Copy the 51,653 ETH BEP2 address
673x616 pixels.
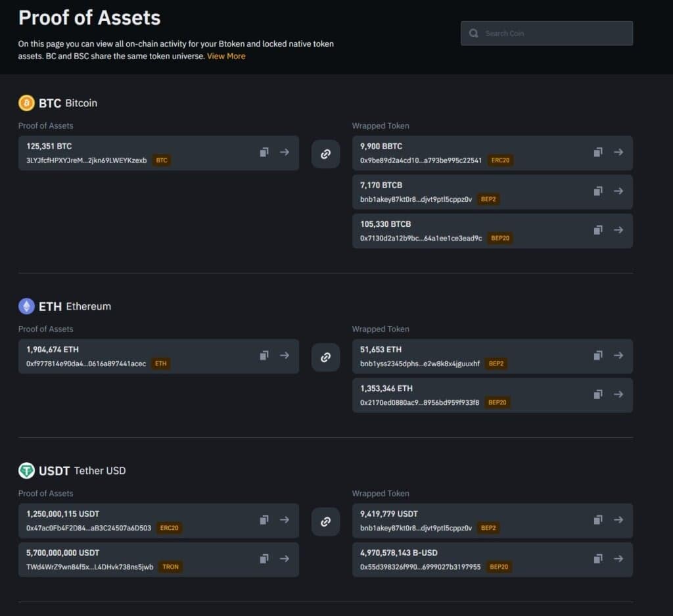598,355
